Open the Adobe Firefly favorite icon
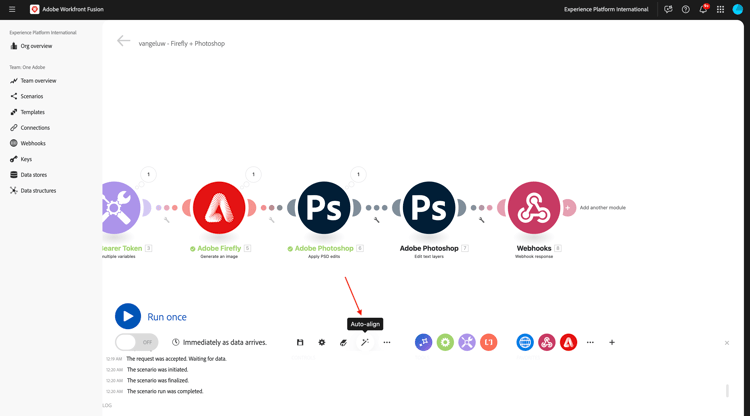Viewport: 750px width, 416px height. pyautogui.click(x=568, y=342)
